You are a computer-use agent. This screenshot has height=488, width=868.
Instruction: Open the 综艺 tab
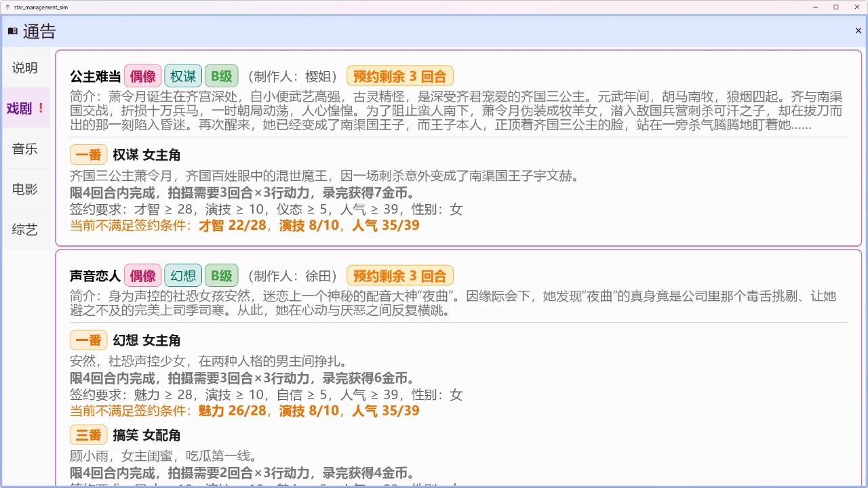coord(25,230)
